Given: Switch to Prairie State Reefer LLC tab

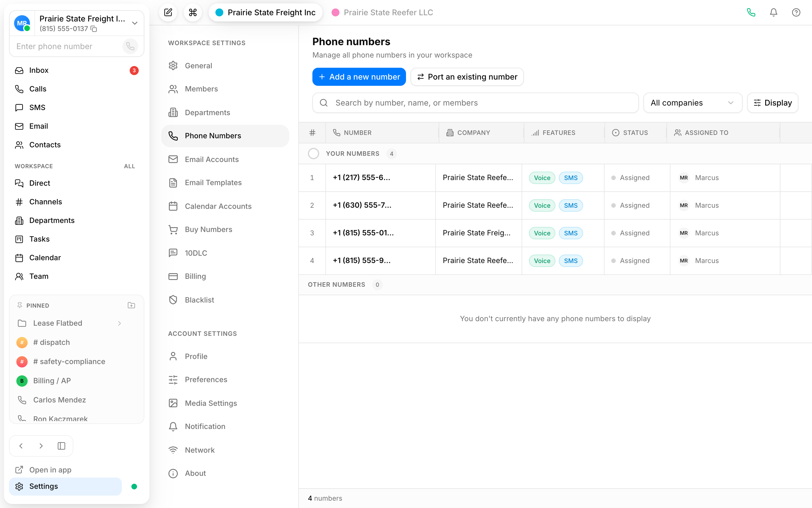Looking at the screenshot, I should coord(382,12).
